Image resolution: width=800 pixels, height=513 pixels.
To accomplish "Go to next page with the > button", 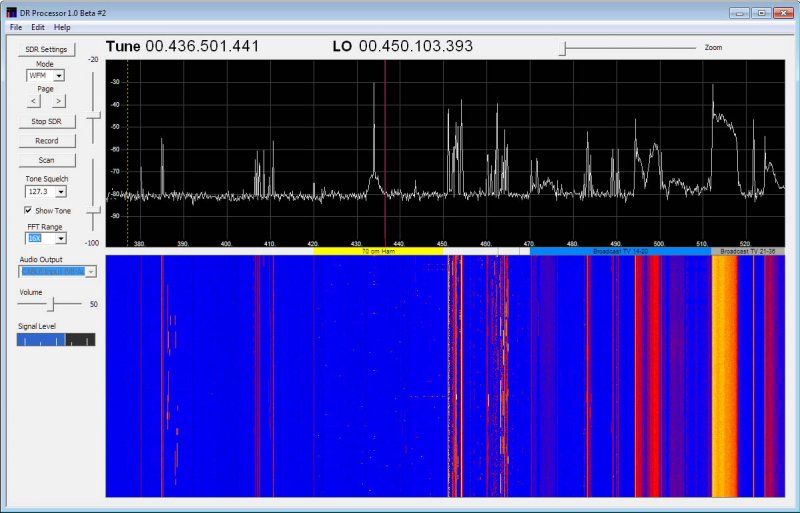I will (x=59, y=101).
